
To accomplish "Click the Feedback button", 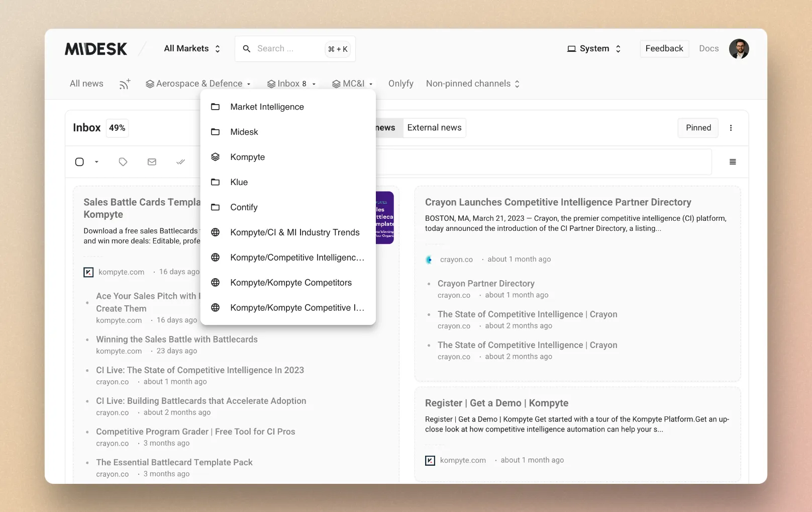I will (x=664, y=49).
